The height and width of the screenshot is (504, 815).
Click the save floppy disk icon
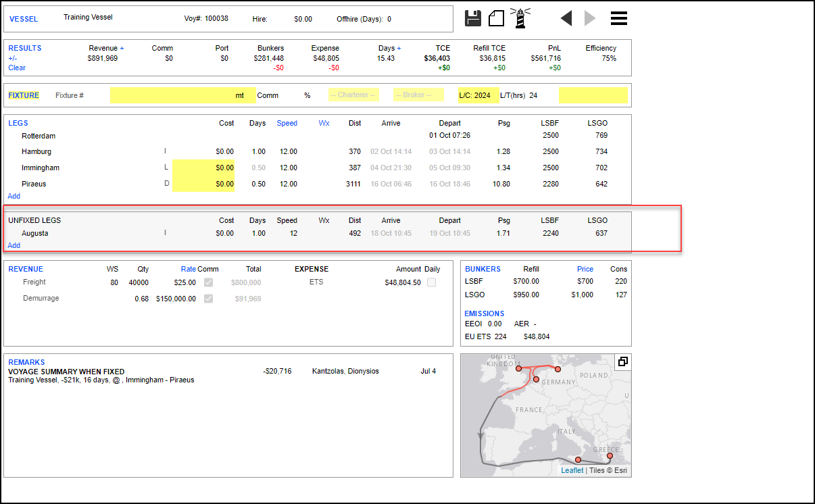coord(473,18)
